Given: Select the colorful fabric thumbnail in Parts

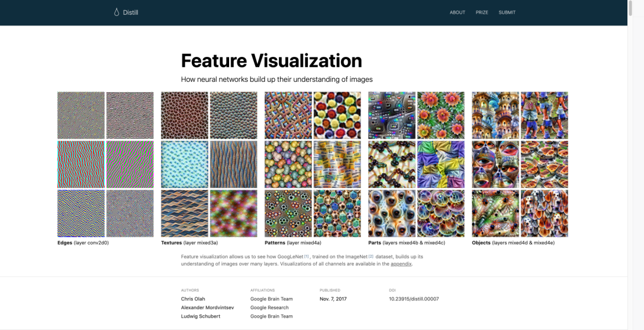Looking at the screenshot, I should (440, 164).
